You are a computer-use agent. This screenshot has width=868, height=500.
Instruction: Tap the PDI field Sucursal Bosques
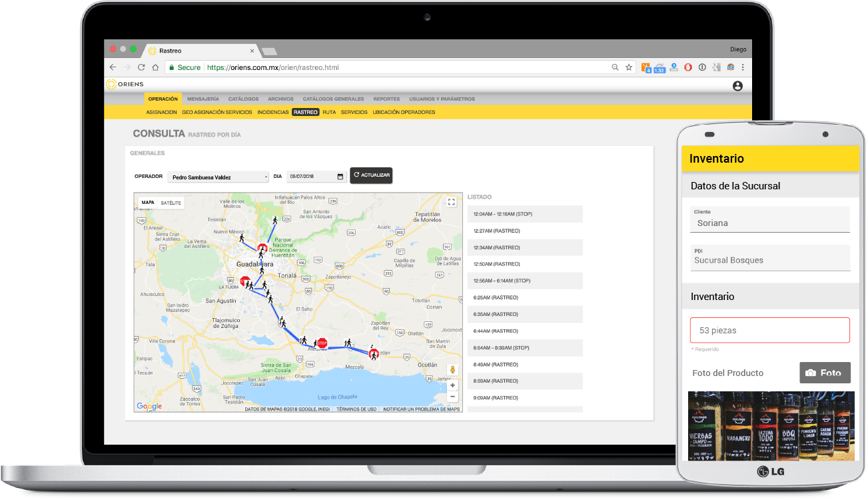tap(770, 257)
